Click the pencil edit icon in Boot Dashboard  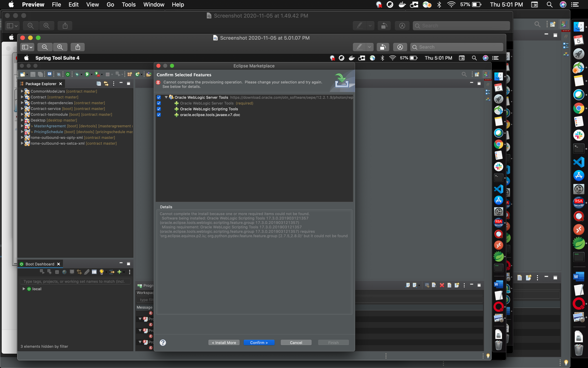(x=87, y=272)
